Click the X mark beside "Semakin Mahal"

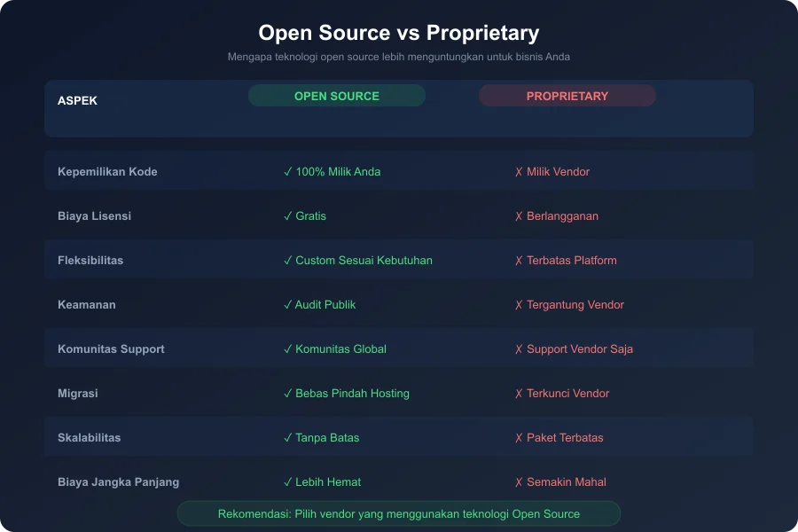(520, 481)
